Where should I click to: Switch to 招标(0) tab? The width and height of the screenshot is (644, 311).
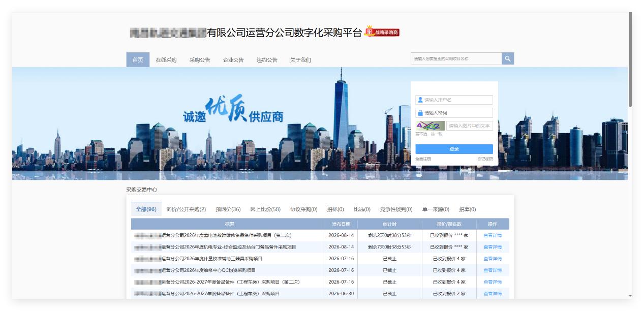tap(335, 209)
